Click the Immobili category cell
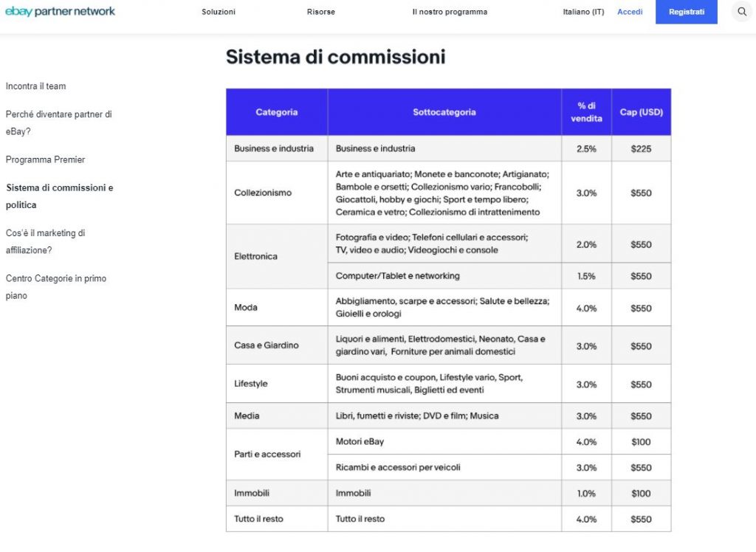The height and width of the screenshot is (552, 756). coord(277,493)
